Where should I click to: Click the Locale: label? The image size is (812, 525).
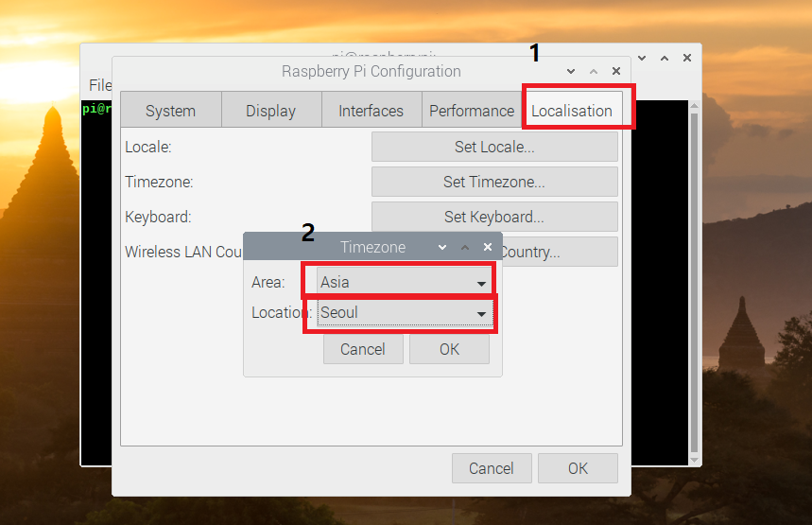point(148,148)
